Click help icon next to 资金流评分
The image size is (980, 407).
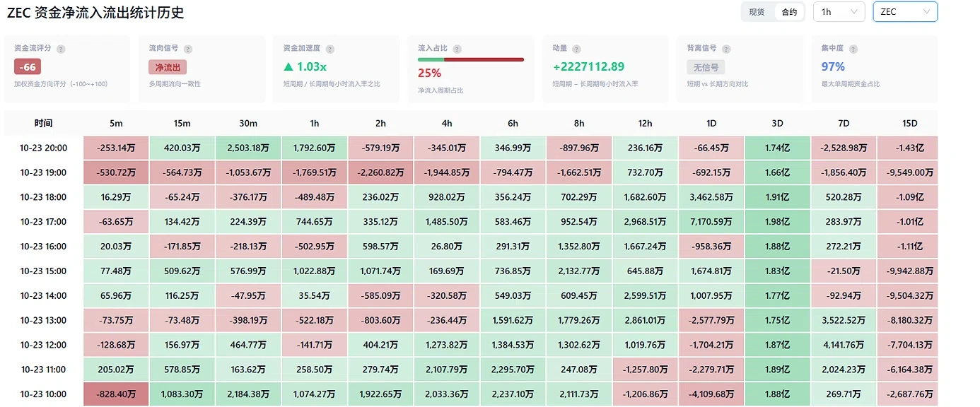pyautogui.click(x=61, y=49)
